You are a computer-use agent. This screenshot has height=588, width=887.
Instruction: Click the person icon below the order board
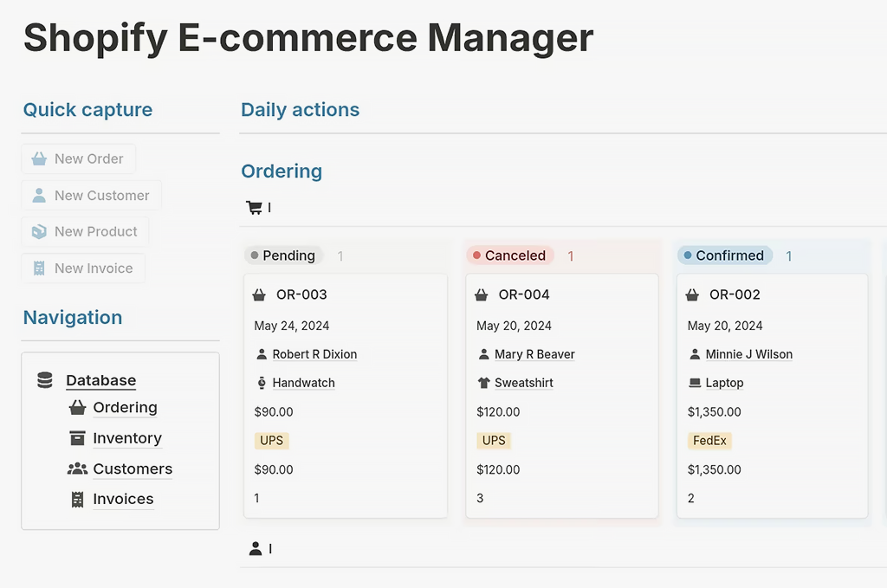click(254, 547)
